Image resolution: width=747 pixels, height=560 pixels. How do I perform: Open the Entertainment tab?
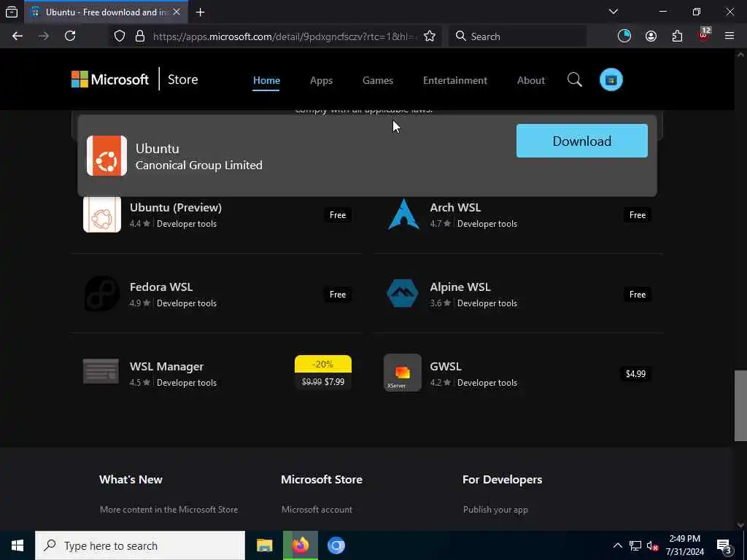[x=455, y=80]
